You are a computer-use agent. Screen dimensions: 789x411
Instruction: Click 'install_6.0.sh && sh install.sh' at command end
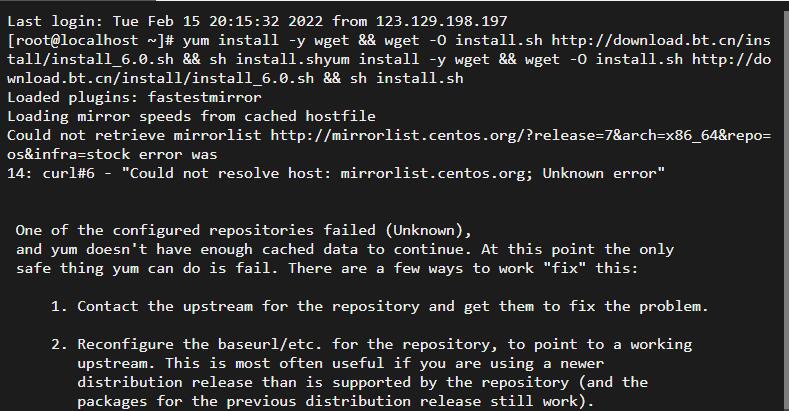click(328, 78)
